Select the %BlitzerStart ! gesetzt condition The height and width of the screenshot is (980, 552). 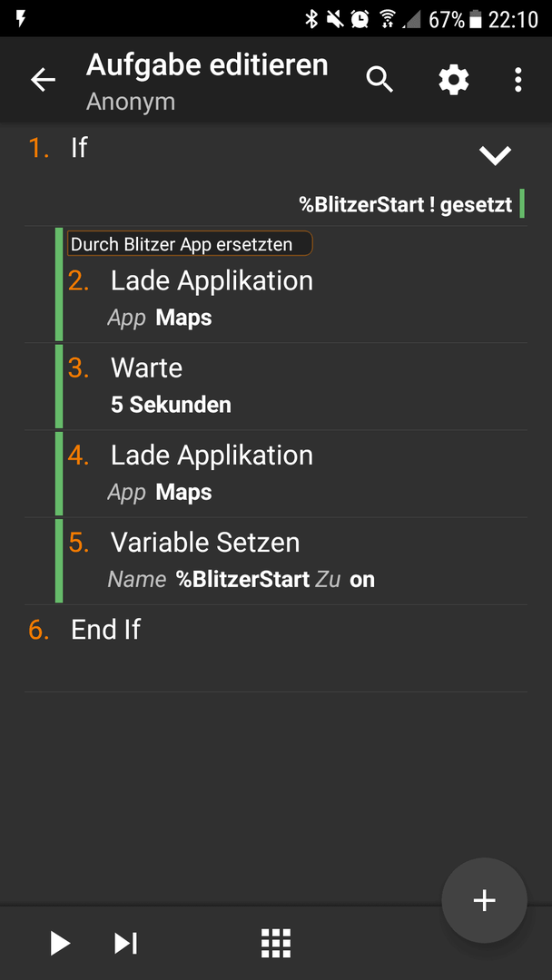406,205
